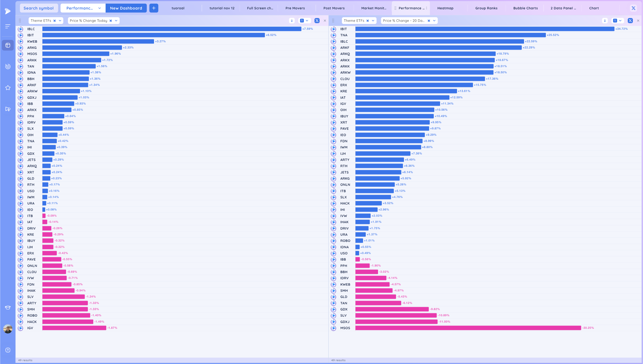Open the user profile avatar

pos(8,329)
